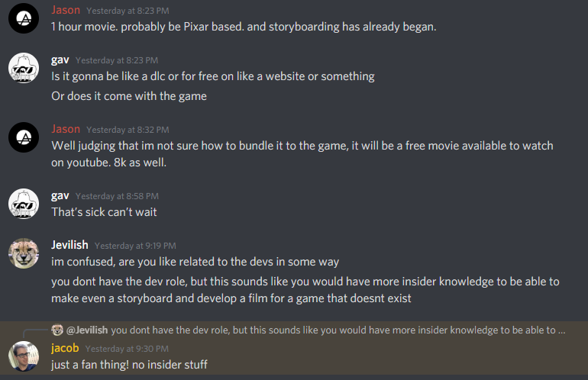This screenshot has width=588, height=380.
Task: Click the timestamp Yesterday at 9:19 PM
Action: [x=135, y=246]
